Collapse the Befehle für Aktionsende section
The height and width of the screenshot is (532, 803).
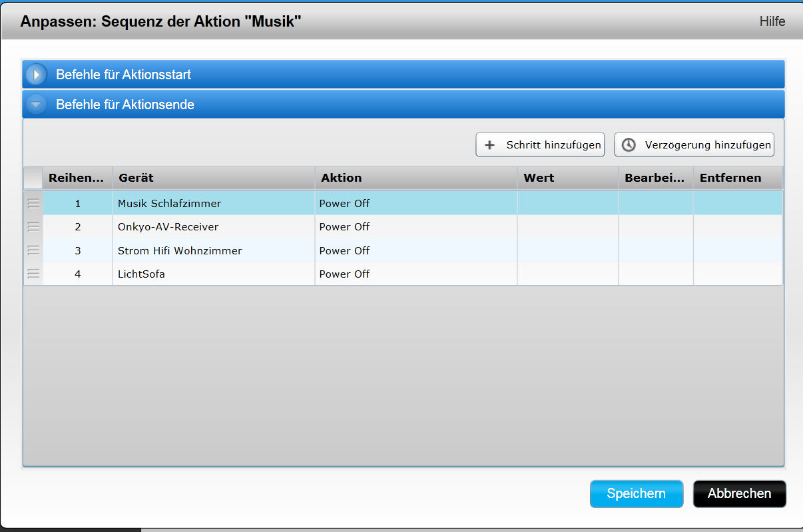point(36,105)
